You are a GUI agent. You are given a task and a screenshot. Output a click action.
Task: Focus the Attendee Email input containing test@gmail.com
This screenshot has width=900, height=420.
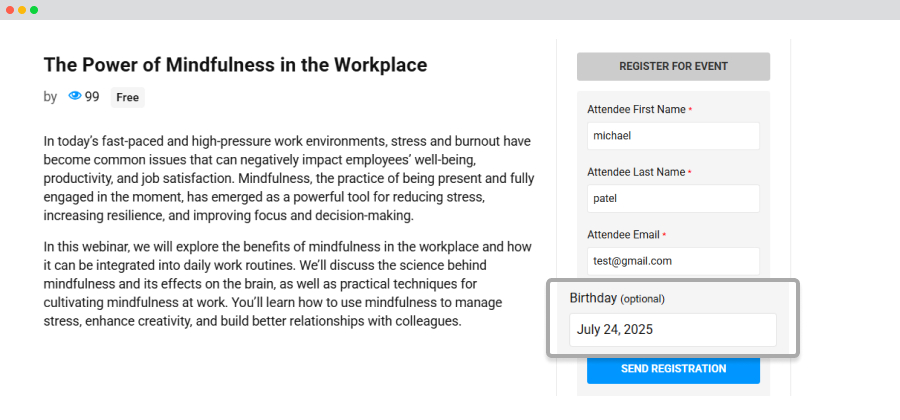[673, 261]
